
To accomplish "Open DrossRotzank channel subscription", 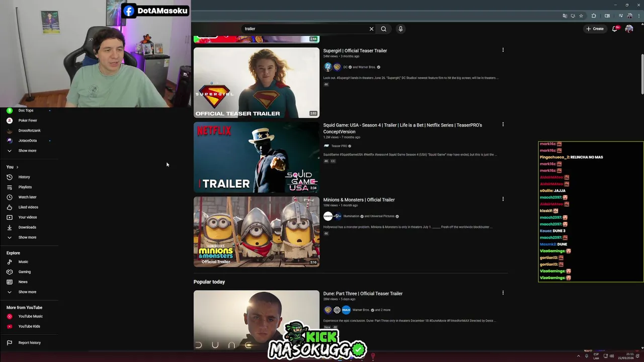I will [x=30, y=130].
